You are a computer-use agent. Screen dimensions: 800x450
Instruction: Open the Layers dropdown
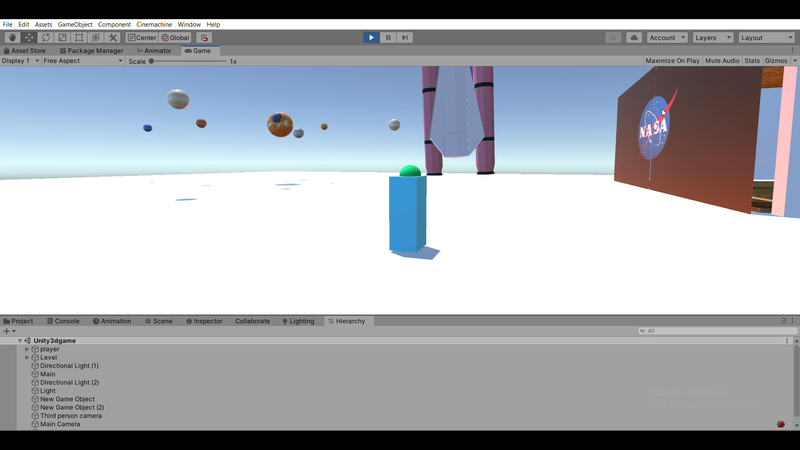713,38
